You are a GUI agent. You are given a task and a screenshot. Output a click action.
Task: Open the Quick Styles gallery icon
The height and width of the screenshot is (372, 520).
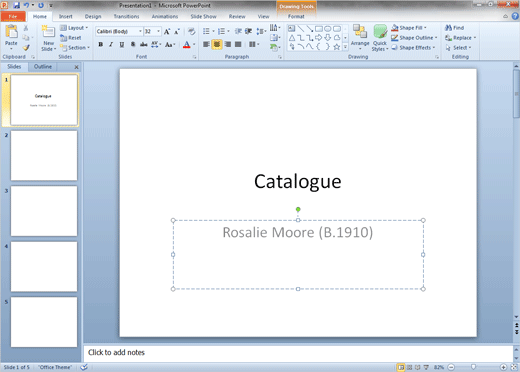(x=380, y=32)
